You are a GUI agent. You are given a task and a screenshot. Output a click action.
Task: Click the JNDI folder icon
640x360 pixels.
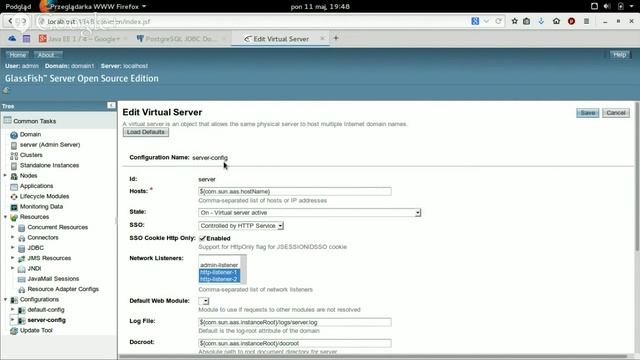tap(22, 269)
